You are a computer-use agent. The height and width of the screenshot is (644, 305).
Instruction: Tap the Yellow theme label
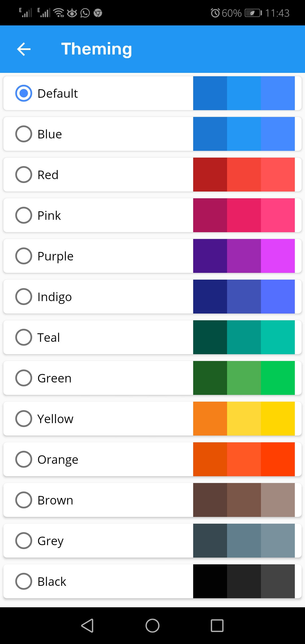(x=55, y=419)
